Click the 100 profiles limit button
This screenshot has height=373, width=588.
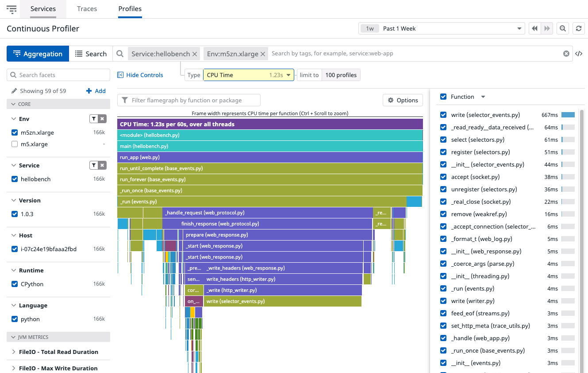341,74
